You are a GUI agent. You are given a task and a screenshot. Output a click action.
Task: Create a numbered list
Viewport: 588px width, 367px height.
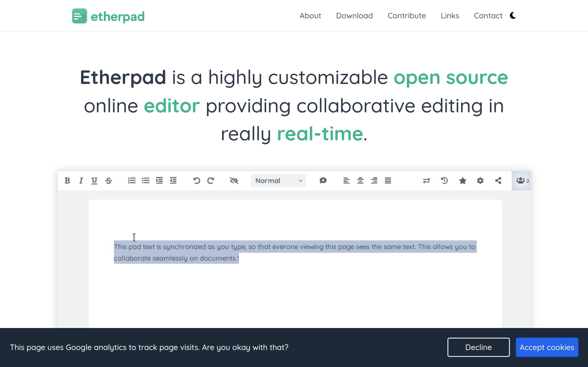pos(131,181)
